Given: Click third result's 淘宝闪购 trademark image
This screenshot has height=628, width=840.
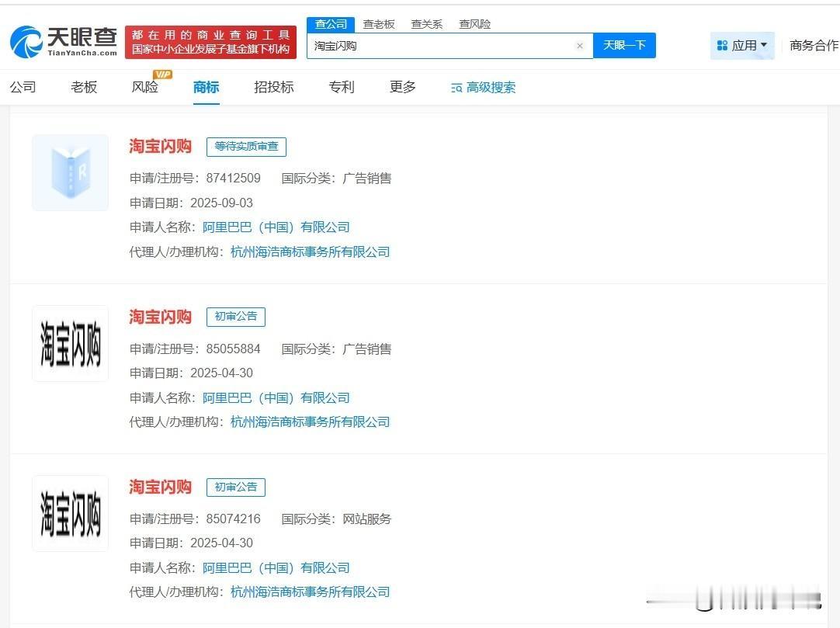Looking at the screenshot, I should (70, 513).
